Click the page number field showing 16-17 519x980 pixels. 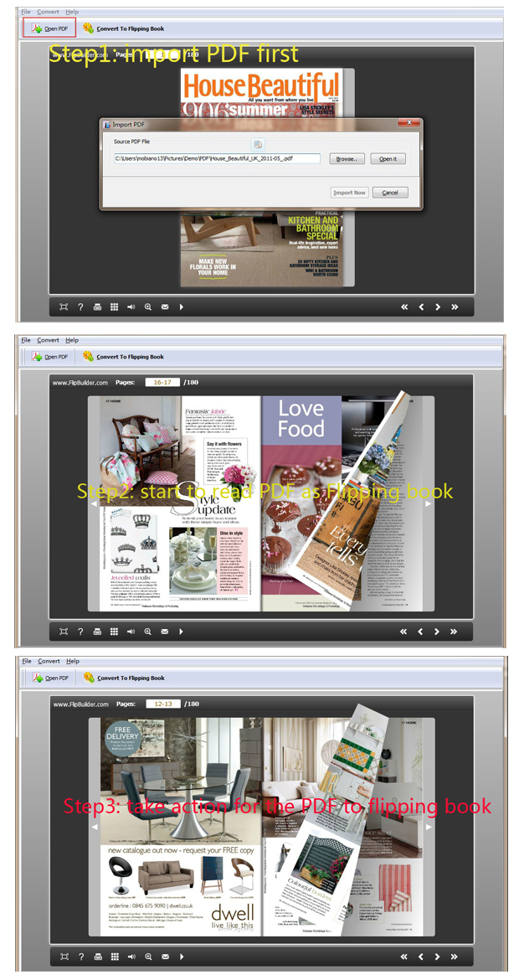(163, 383)
